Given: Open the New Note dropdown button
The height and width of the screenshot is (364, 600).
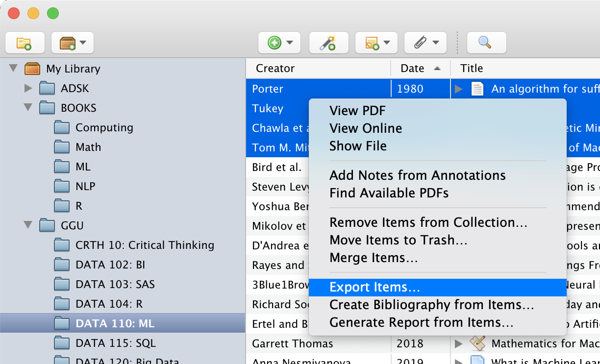Looking at the screenshot, I should 376,43.
